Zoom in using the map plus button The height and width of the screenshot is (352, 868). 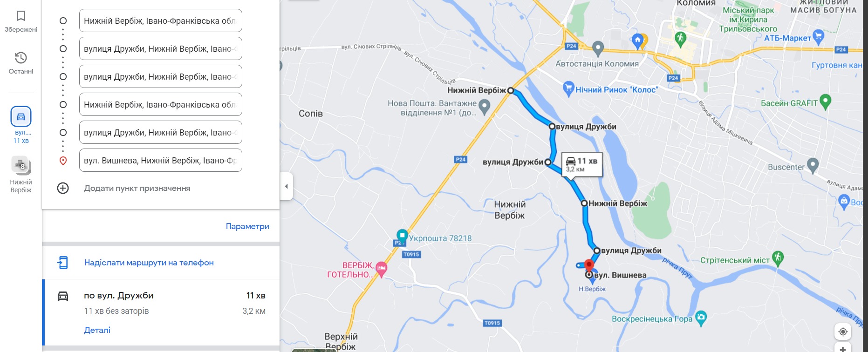tap(842, 348)
